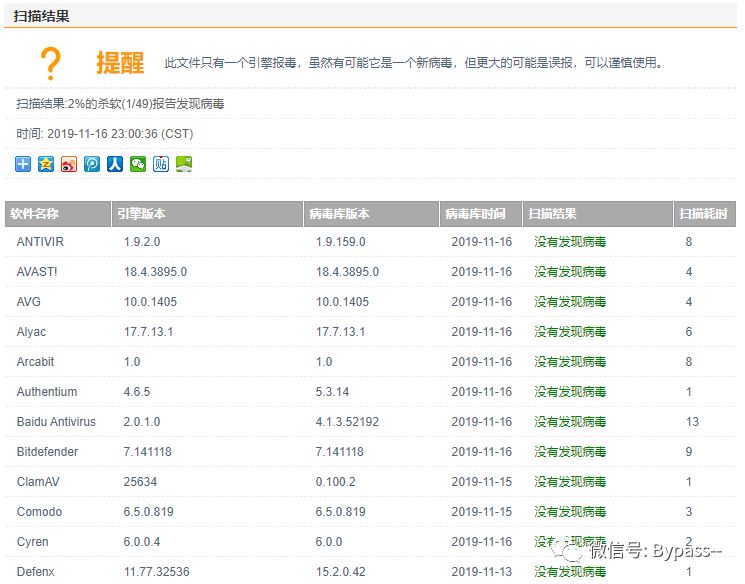The image size is (745, 584).
Task: Sort by 病毒库版本 column header
Action: pyautogui.click(x=371, y=214)
